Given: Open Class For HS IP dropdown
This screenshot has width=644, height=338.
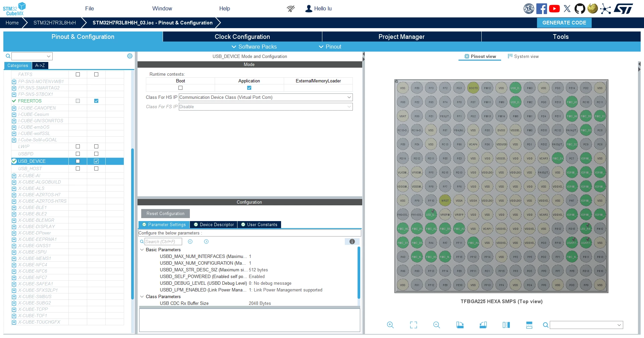Looking at the screenshot, I should point(266,97).
